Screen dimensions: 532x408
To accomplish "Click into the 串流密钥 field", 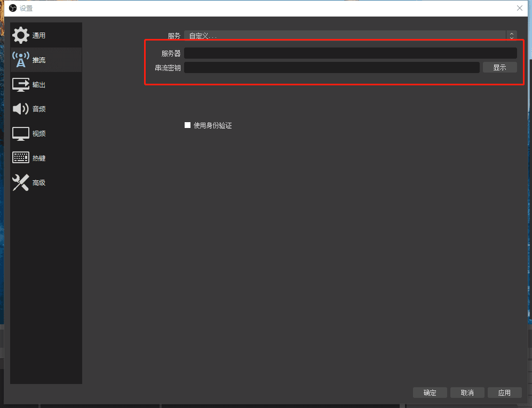I will point(331,68).
